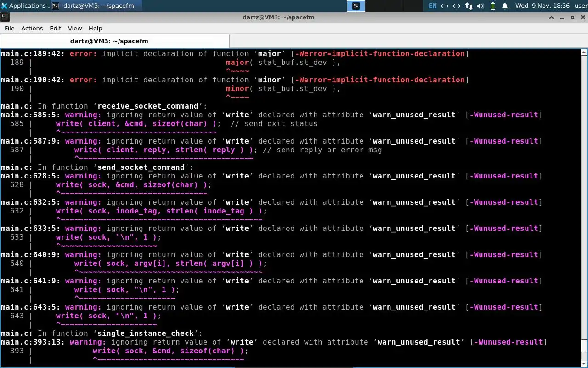Click the 'main.c:393:13:' warning location
This screenshot has height=368, width=588.
33,342
